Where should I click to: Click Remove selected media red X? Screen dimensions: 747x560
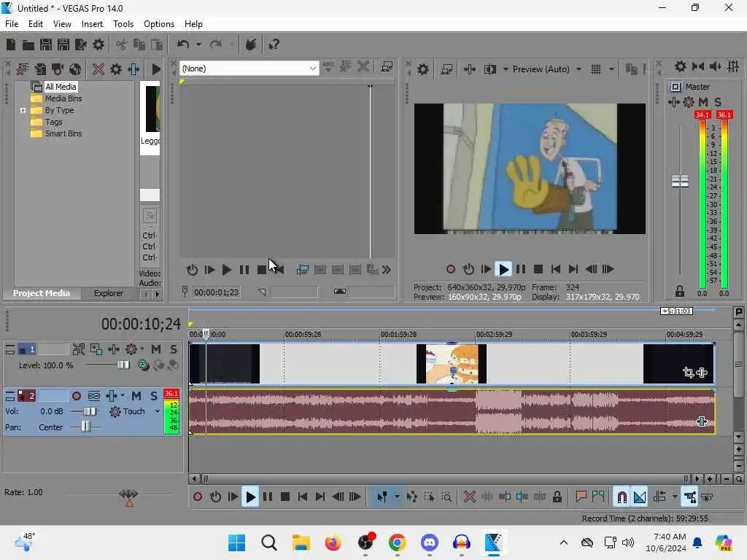click(x=98, y=69)
